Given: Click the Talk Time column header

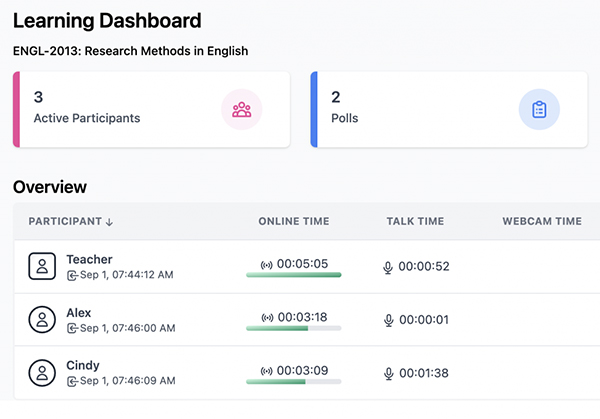Looking at the screenshot, I should (x=415, y=221).
